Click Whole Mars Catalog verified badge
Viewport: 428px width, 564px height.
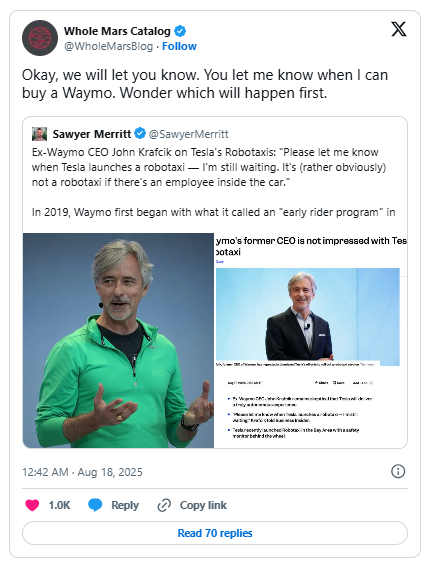(x=180, y=31)
